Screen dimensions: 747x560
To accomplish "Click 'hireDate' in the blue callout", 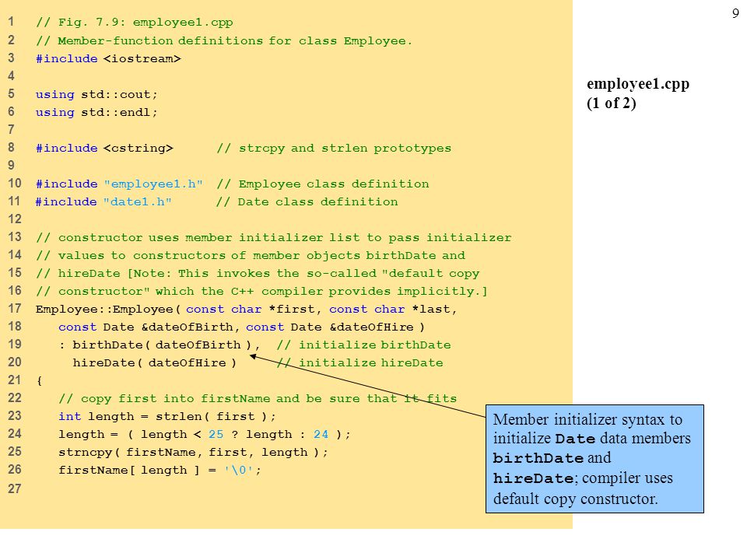I will (x=533, y=478).
